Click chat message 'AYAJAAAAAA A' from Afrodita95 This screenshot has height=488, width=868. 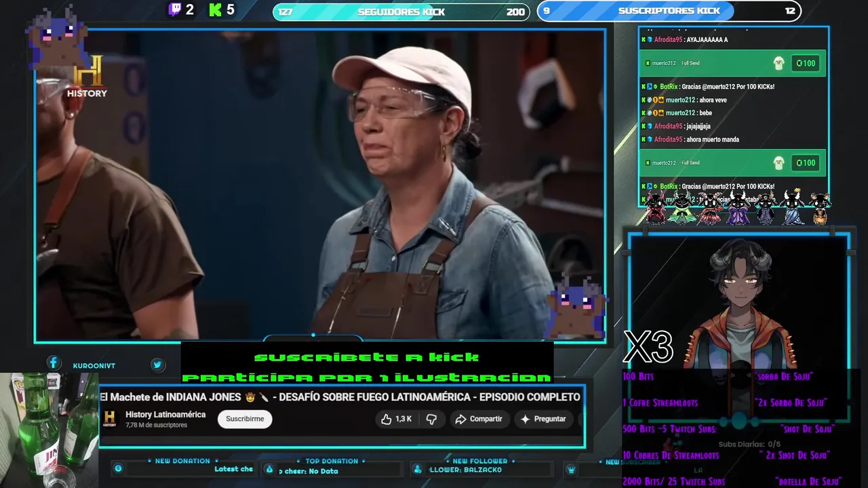click(x=686, y=40)
